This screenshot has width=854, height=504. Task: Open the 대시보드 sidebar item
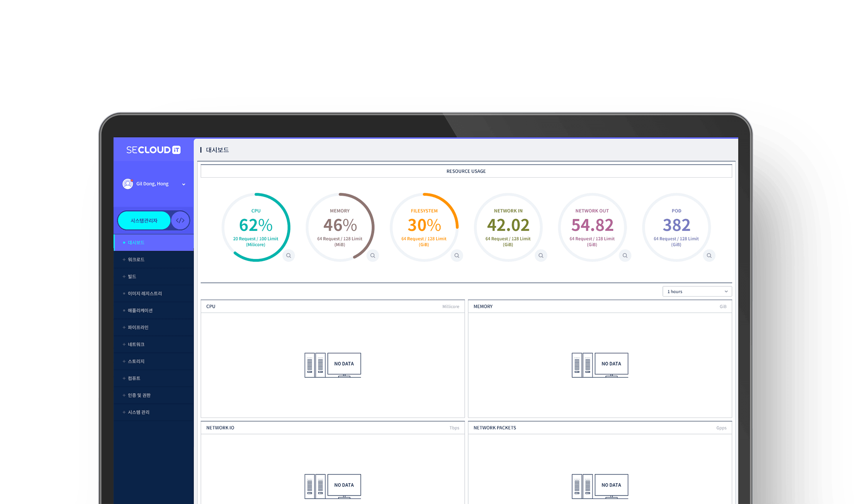click(136, 243)
